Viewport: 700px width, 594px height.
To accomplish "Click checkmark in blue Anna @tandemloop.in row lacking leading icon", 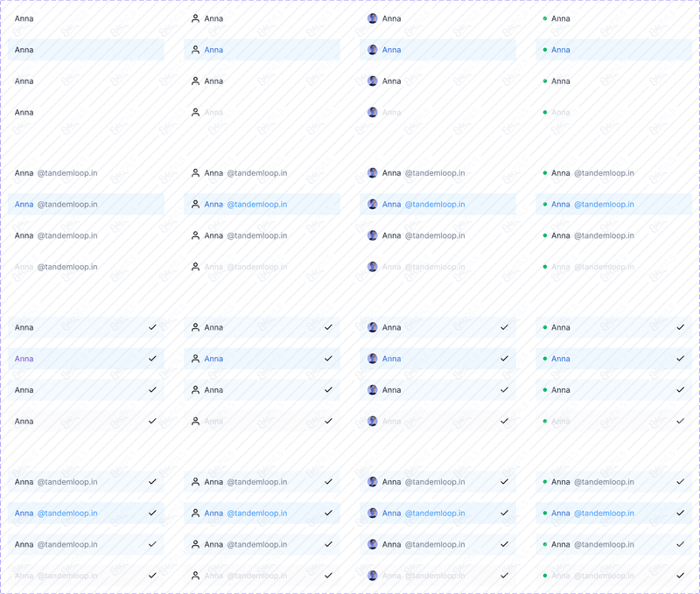I will 152,513.
